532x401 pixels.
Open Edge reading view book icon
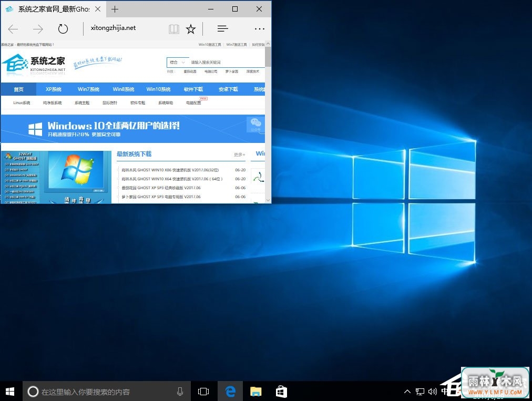point(173,29)
